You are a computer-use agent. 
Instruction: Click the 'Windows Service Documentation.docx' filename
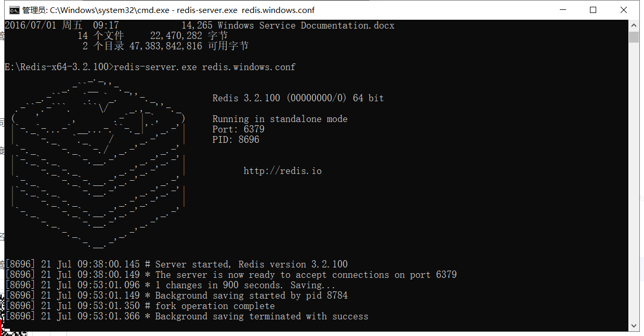(306, 25)
